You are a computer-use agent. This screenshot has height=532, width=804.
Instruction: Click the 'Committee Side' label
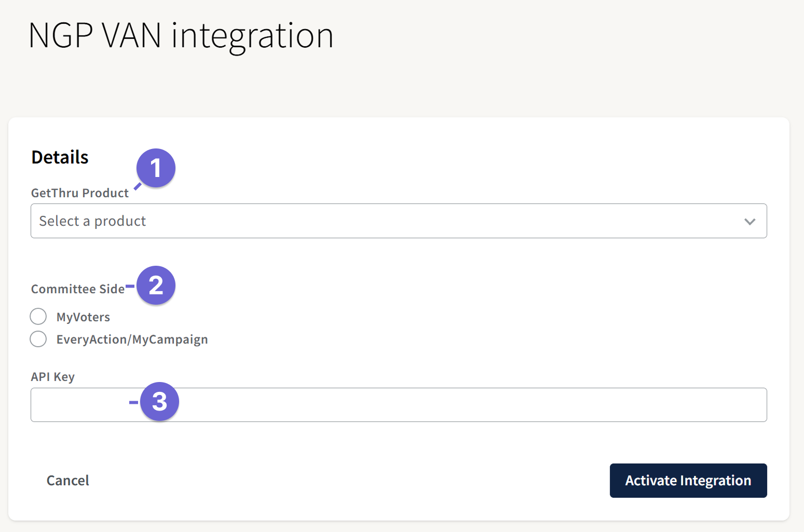(x=78, y=289)
